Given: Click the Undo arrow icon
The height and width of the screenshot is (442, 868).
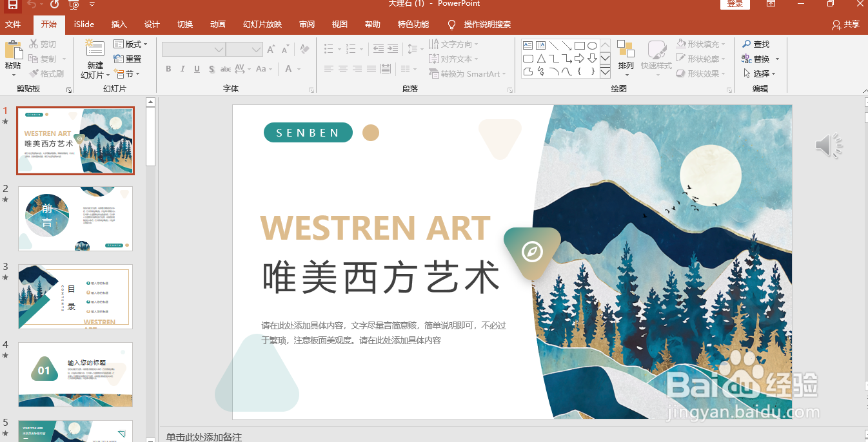Looking at the screenshot, I should pyautogui.click(x=32, y=5).
